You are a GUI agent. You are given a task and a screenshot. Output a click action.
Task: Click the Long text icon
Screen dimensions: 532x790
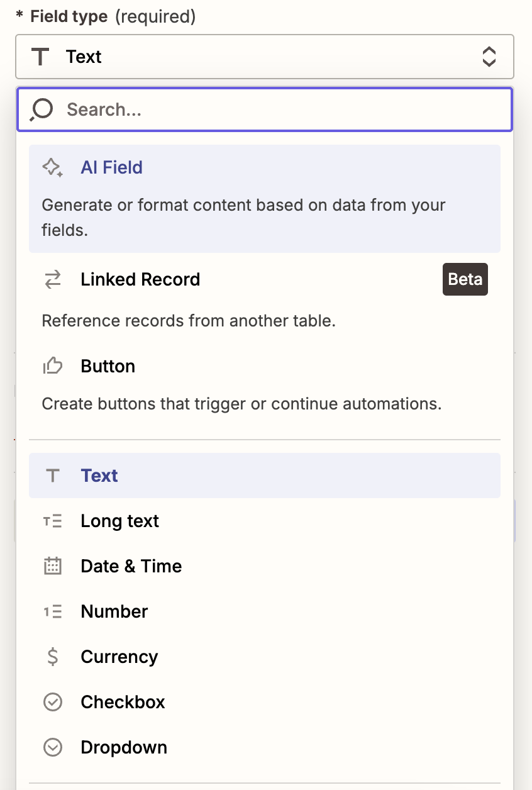(53, 521)
